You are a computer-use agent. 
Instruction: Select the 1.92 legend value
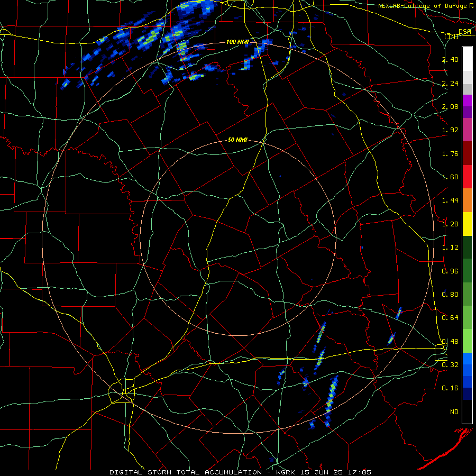(x=450, y=130)
